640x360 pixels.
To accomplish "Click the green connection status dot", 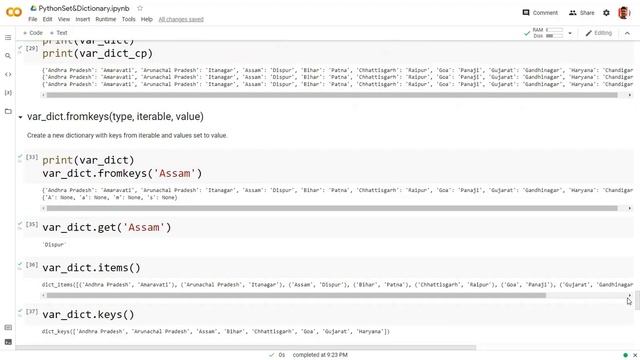I will [x=625, y=355].
